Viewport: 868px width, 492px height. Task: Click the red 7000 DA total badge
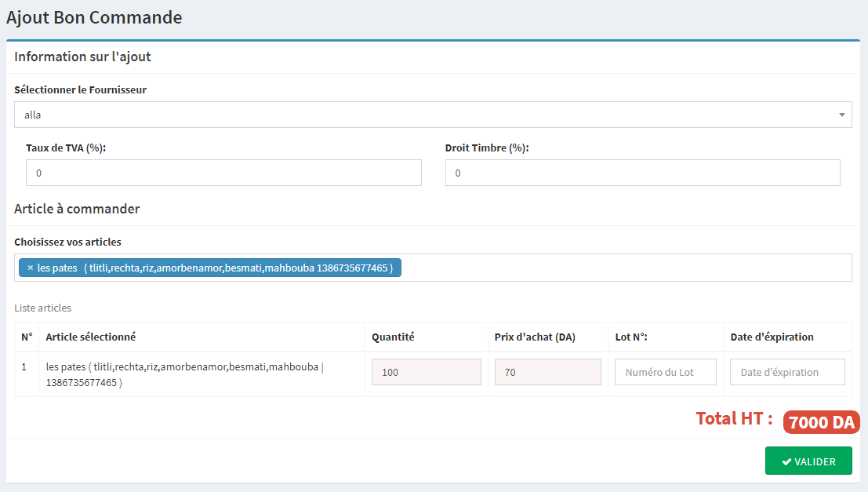click(x=821, y=422)
